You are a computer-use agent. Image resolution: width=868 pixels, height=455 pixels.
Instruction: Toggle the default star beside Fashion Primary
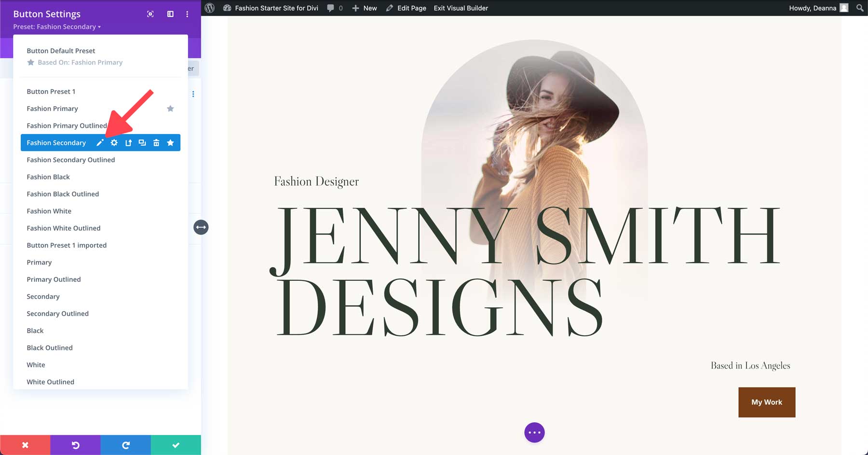point(170,109)
